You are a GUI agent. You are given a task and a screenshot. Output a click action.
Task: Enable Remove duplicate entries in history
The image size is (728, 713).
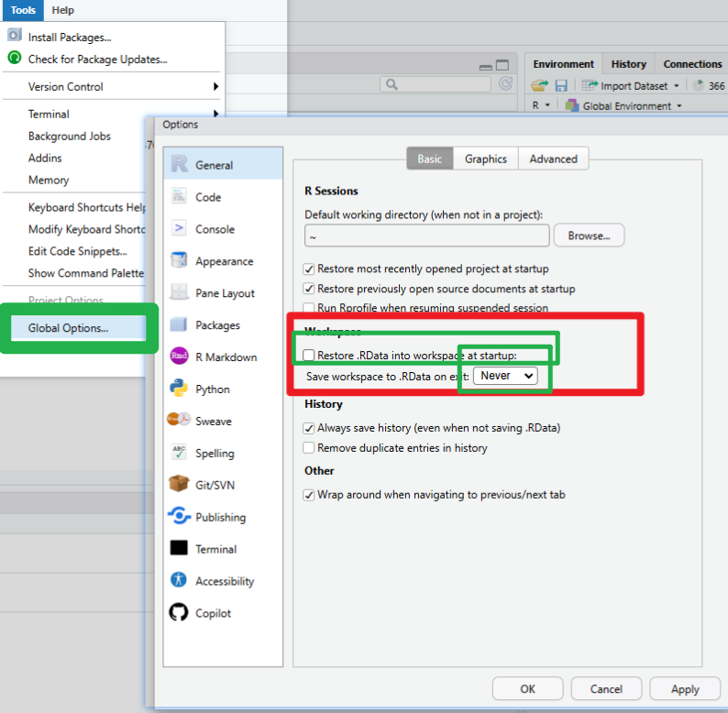pyautogui.click(x=309, y=448)
